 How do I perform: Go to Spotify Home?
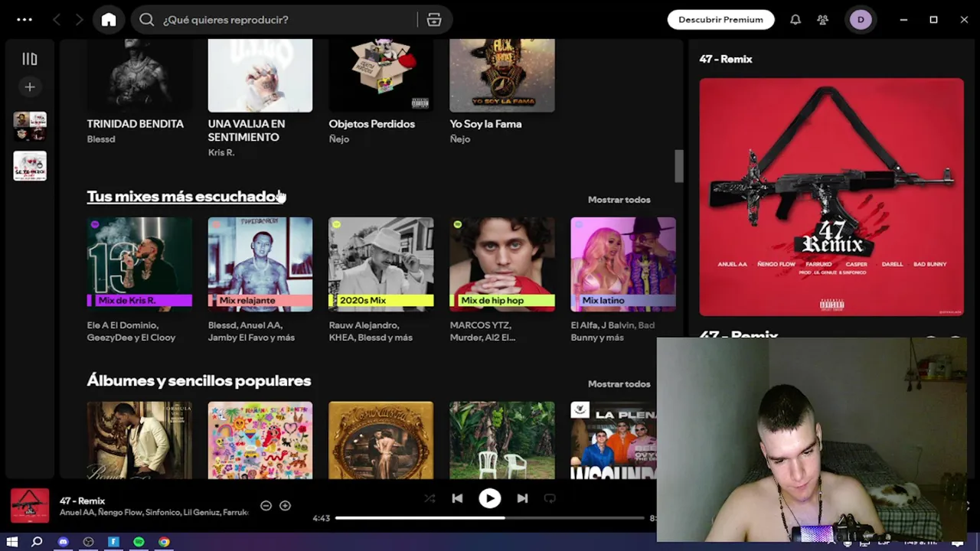(109, 20)
